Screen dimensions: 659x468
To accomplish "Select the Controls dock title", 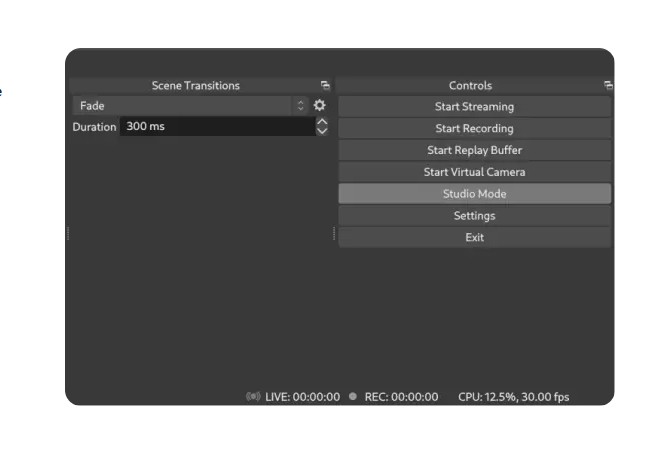I will pyautogui.click(x=470, y=86).
